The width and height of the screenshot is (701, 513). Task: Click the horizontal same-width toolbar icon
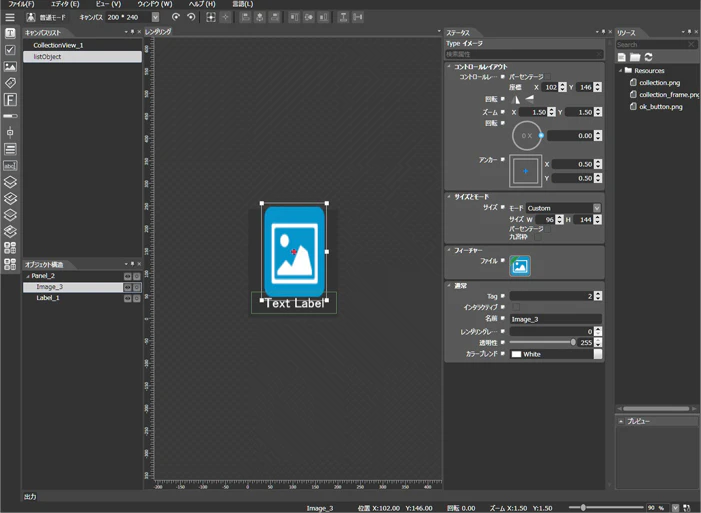tap(358, 17)
